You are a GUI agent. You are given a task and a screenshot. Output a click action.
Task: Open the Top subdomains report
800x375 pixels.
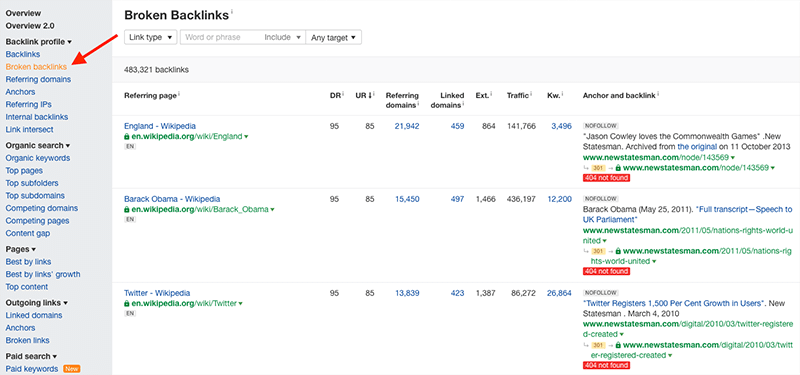click(35, 195)
